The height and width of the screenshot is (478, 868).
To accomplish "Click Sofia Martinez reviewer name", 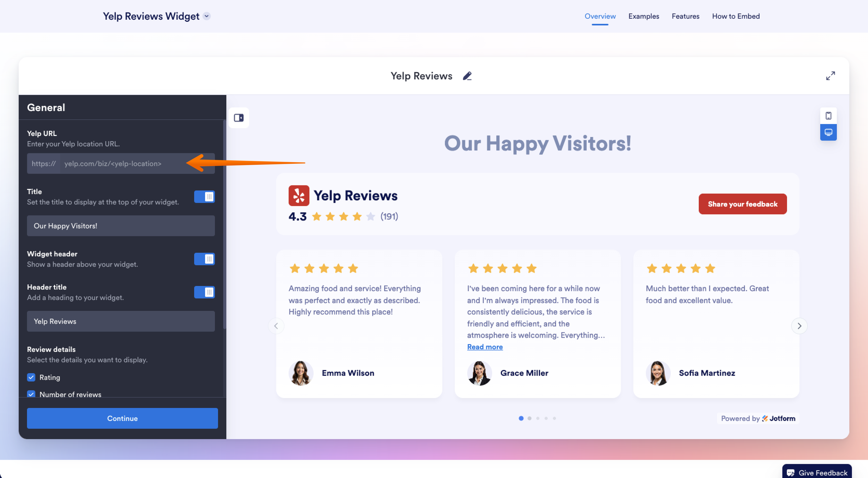I will (707, 373).
